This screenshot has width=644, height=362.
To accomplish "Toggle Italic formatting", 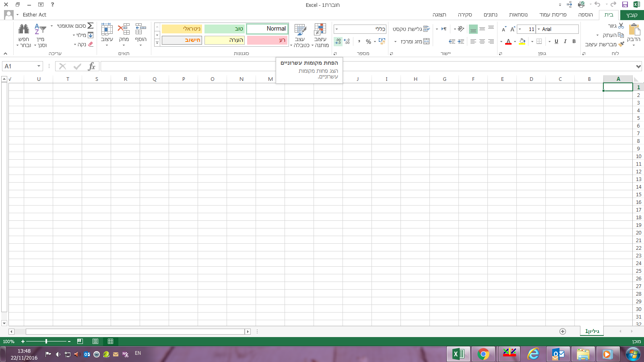I will tap(565, 41).
